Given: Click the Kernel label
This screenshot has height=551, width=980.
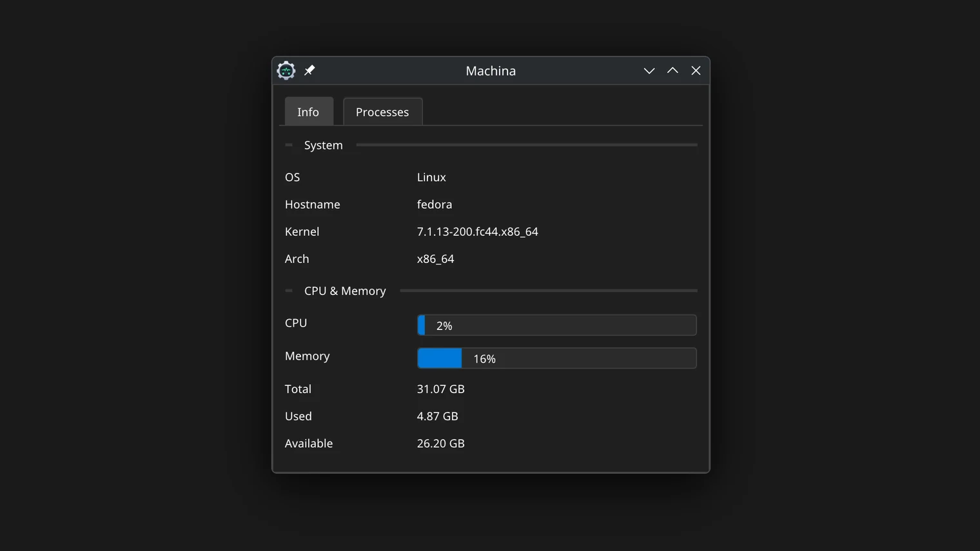Looking at the screenshot, I should pyautogui.click(x=302, y=231).
